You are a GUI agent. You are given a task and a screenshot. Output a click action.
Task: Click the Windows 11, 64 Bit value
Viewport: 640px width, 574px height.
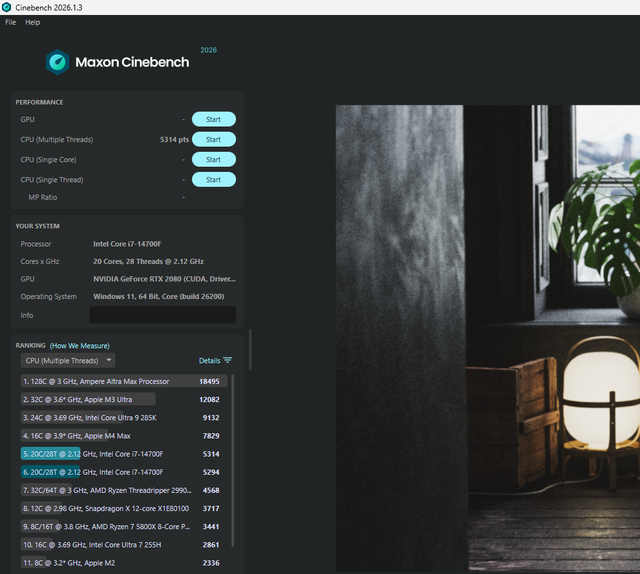pyautogui.click(x=159, y=296)
